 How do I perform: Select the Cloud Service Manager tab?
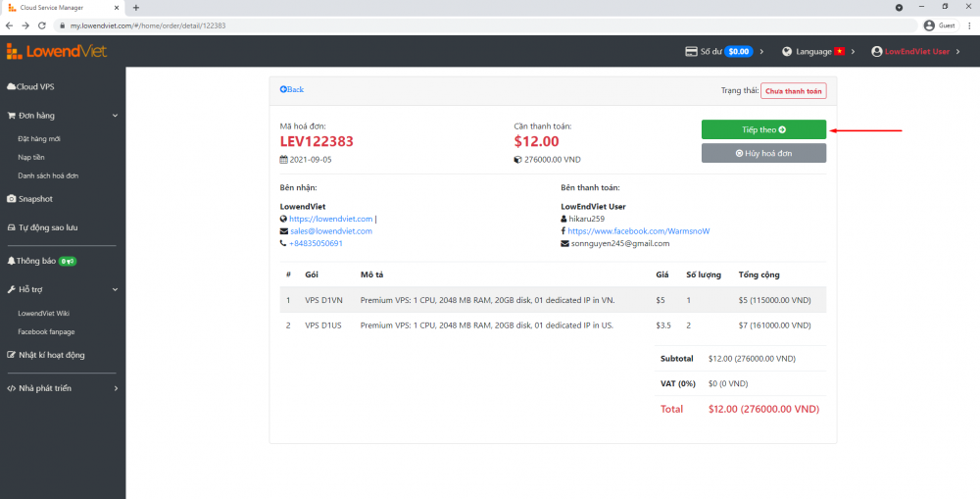coord(63,8)
